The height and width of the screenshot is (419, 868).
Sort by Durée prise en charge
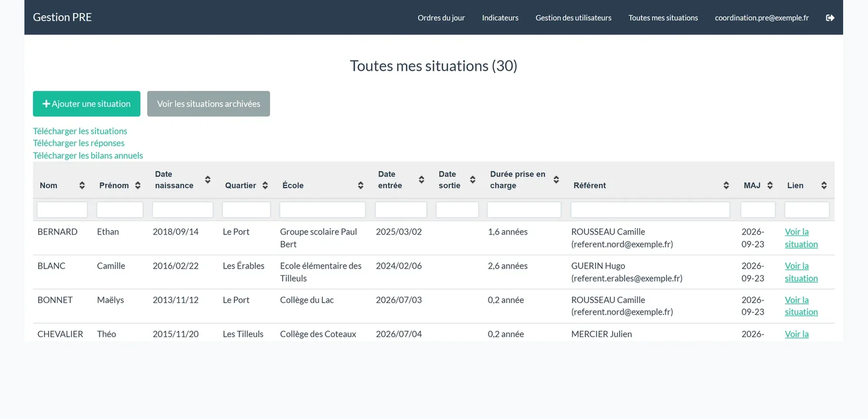click(x=556, y=179)
